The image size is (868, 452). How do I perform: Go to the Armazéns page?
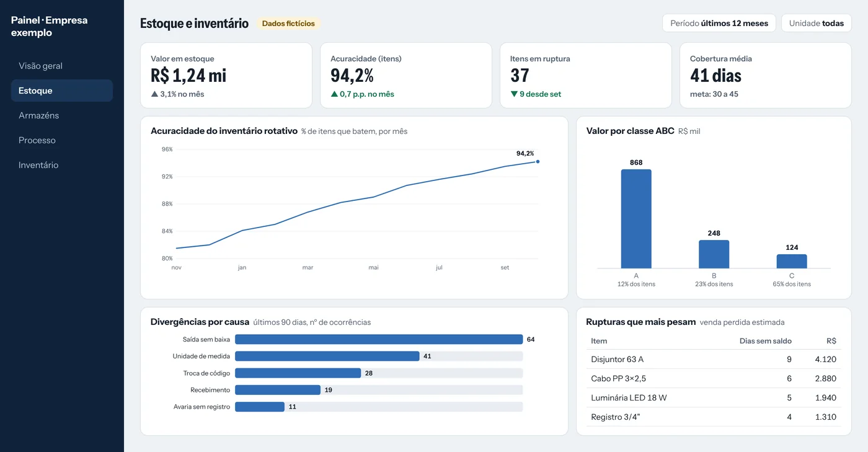tap(62, 115)
